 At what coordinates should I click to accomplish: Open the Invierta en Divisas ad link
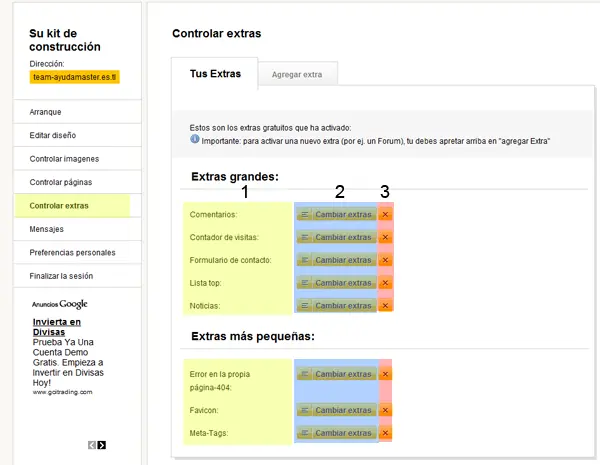point(56,328)
